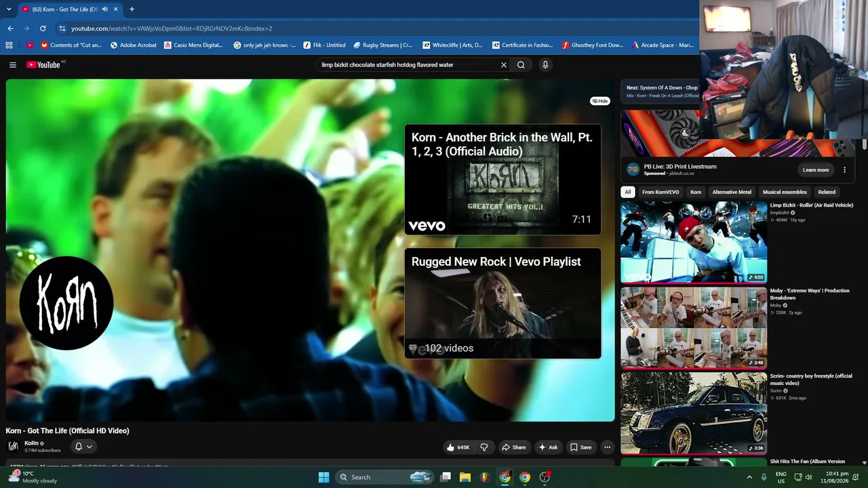Open the Flik - Untitled bookmark

click(324, 45)
